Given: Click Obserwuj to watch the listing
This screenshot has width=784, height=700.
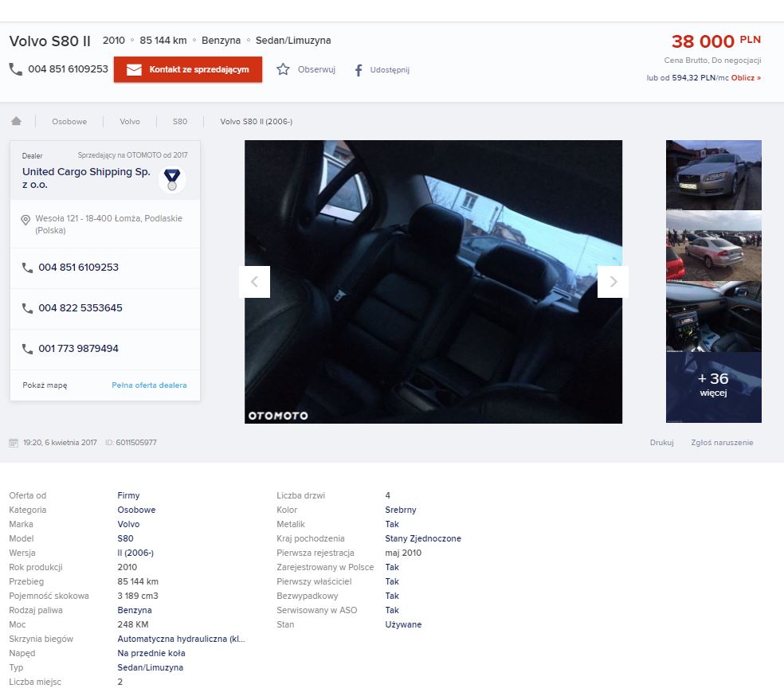Looking at the screenshot, I should pyautogui.click(x=316, y=69).
